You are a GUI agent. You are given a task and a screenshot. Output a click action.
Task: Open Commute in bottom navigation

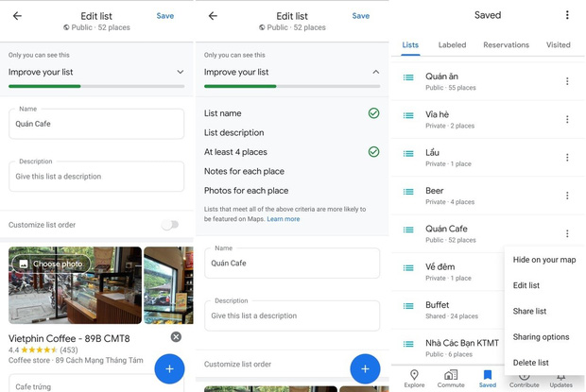click(451, 379)
